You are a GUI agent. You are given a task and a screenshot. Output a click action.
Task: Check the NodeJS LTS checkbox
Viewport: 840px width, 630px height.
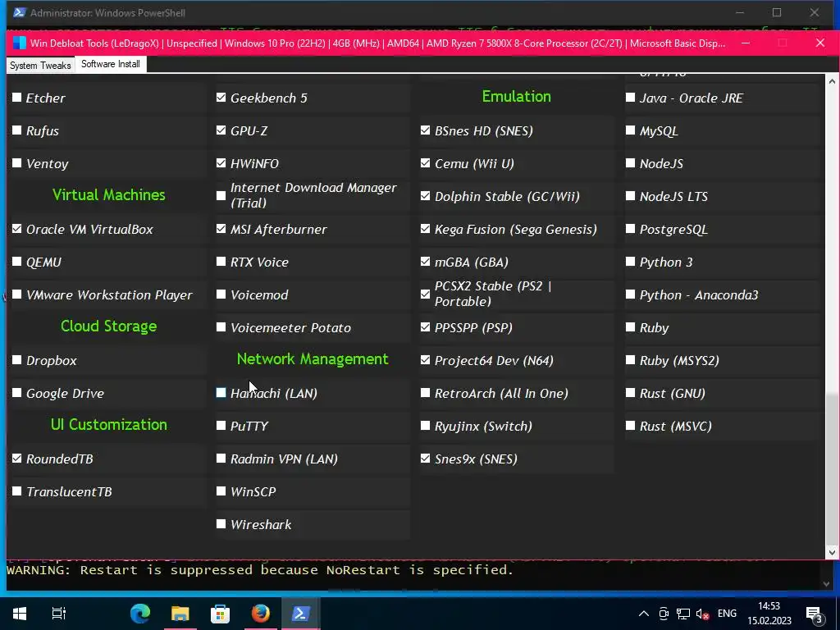click(x=631, y=195)
